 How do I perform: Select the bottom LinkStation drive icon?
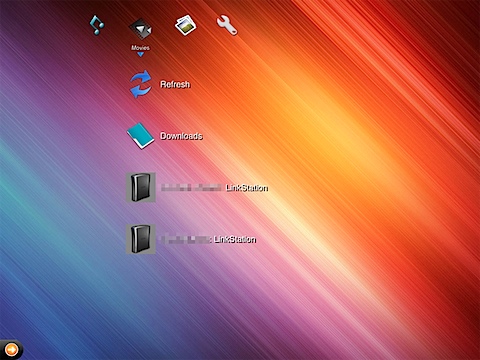point(140,239)
